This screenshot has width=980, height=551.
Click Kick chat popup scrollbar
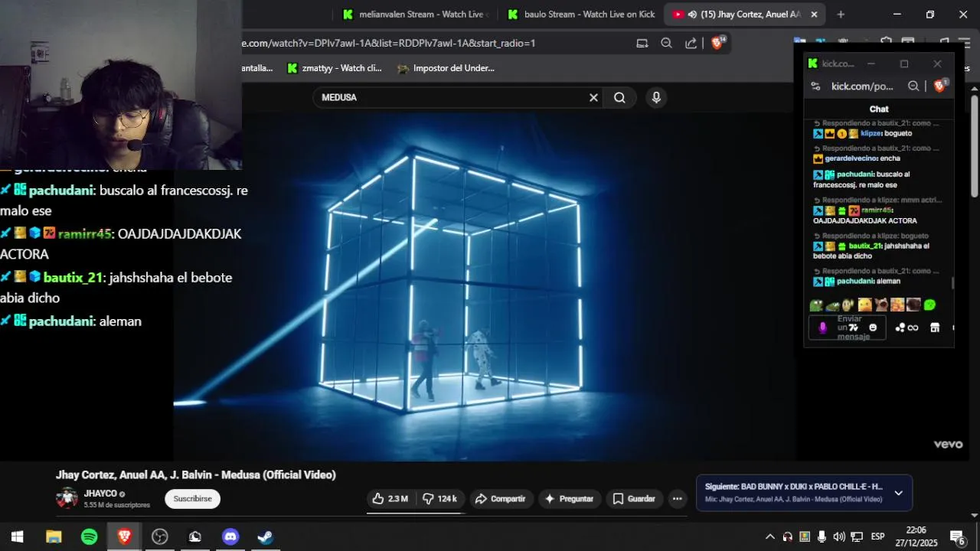coord(953,283)
